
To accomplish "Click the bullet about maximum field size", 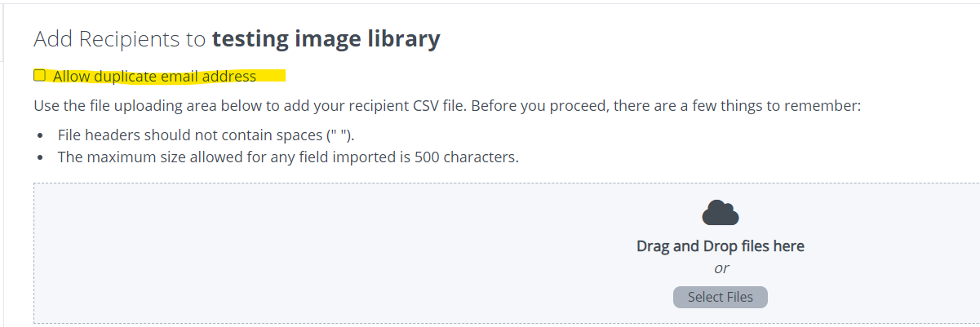I will 288,157.
